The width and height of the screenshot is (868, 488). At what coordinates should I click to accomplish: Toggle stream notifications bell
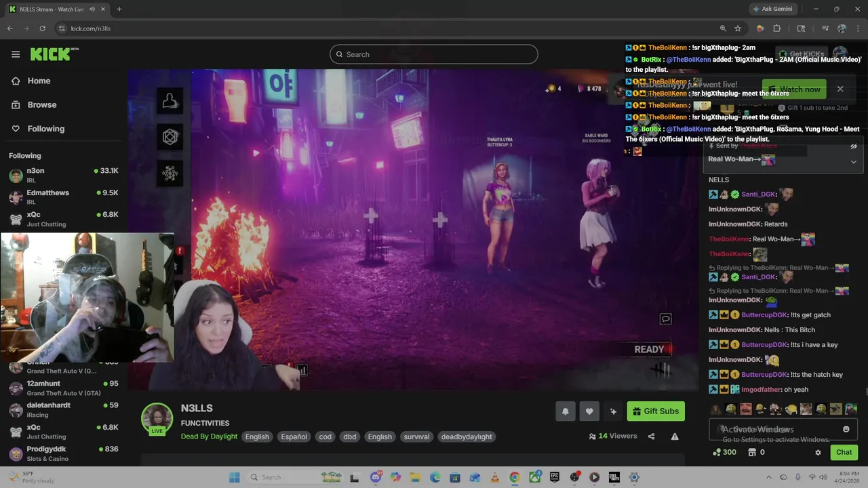coord(565,411)
